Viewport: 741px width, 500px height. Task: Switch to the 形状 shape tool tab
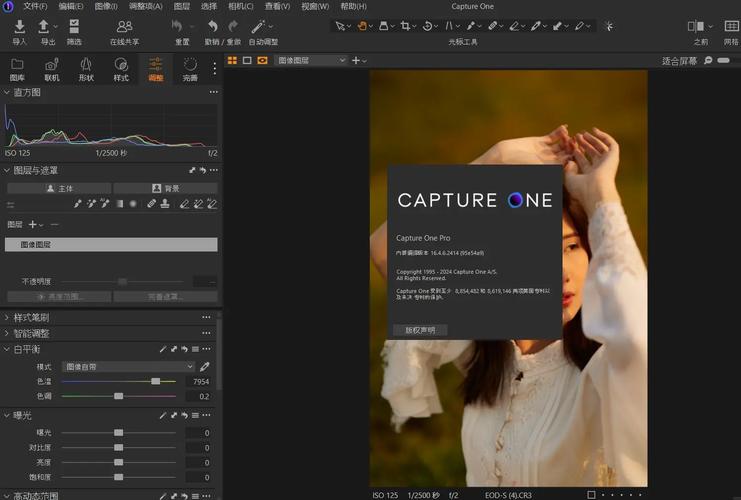(x=86, y=69)
